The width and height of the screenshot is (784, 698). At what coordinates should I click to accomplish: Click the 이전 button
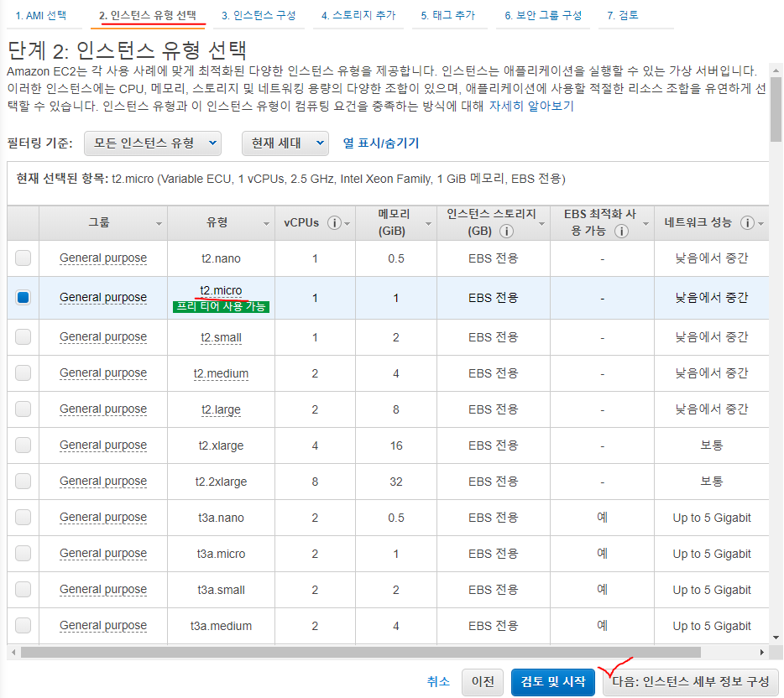[x=483, y=682]
